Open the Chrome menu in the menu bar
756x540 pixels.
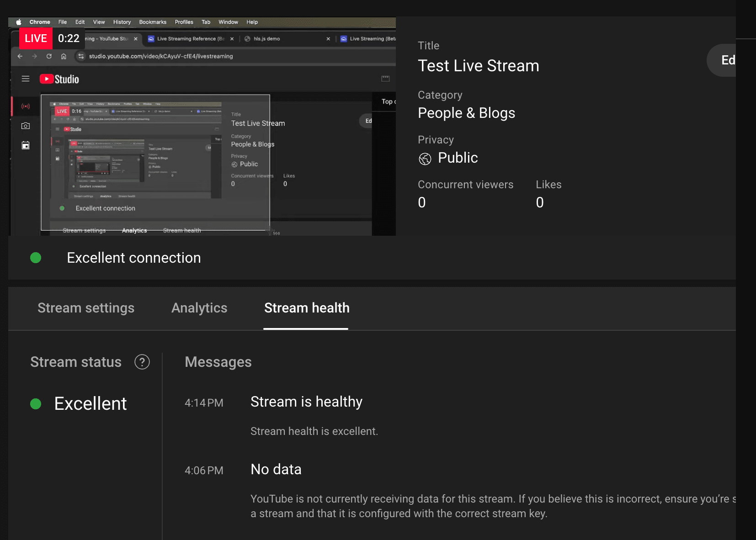pos(40,22)
